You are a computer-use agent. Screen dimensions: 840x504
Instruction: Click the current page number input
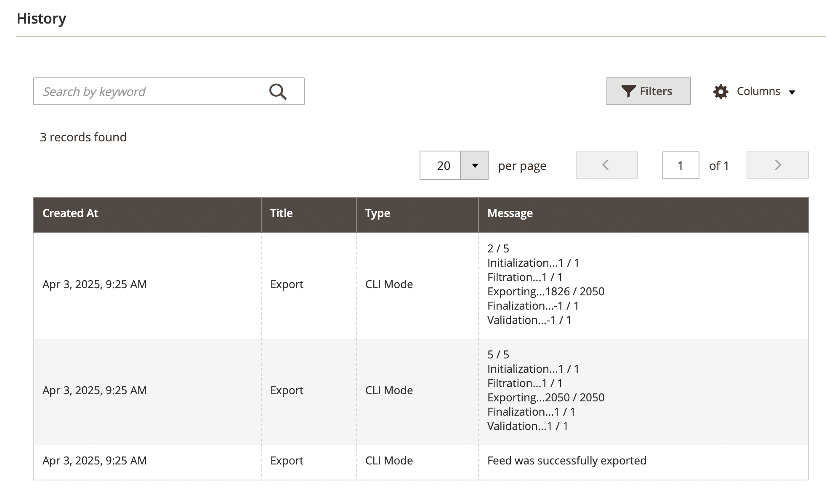point(681,165)
